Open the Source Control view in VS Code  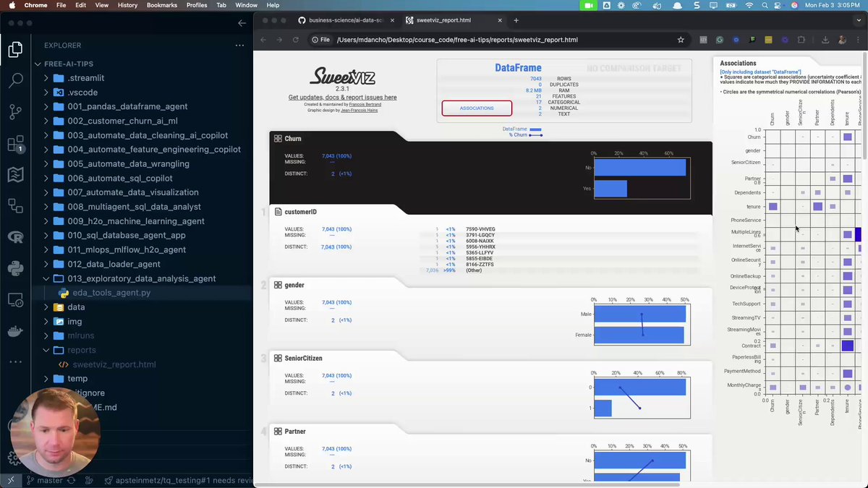15,112
